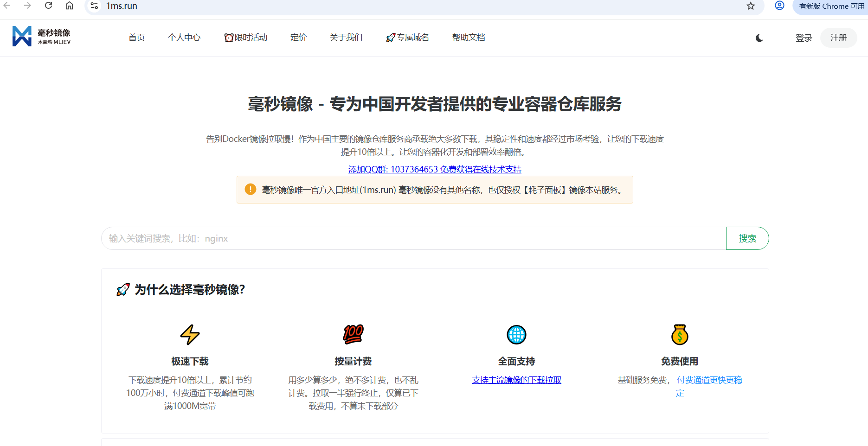Switch to the 定价 page
868x446 pixels.
coord(298,38)
